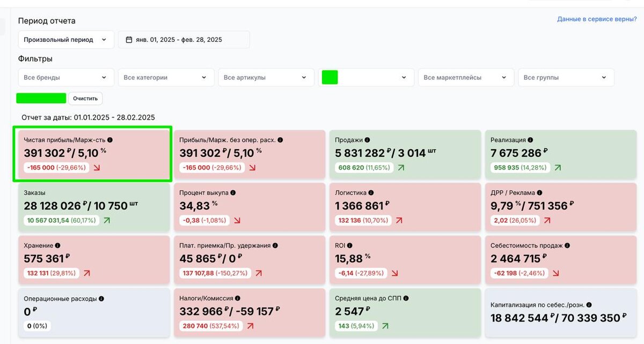Screen dimensions: 644x344
Task: Open the Произвольный период dropdown
Action: [x=66, y=40]
